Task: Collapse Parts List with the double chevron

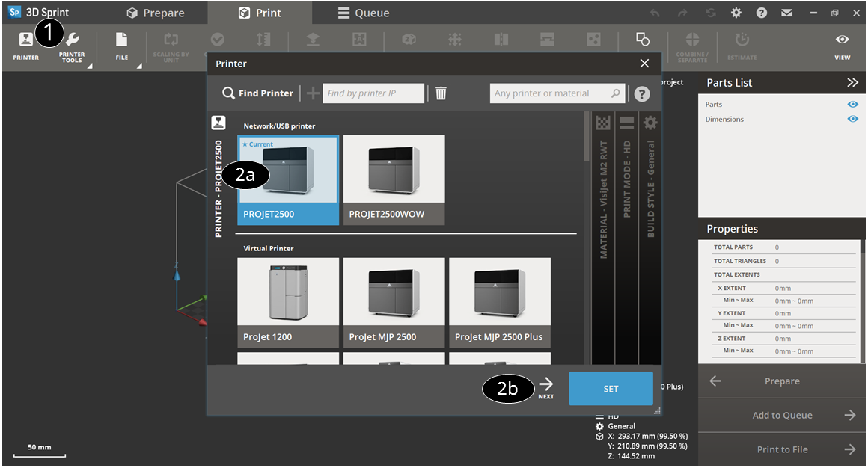Action: (855, 83)
